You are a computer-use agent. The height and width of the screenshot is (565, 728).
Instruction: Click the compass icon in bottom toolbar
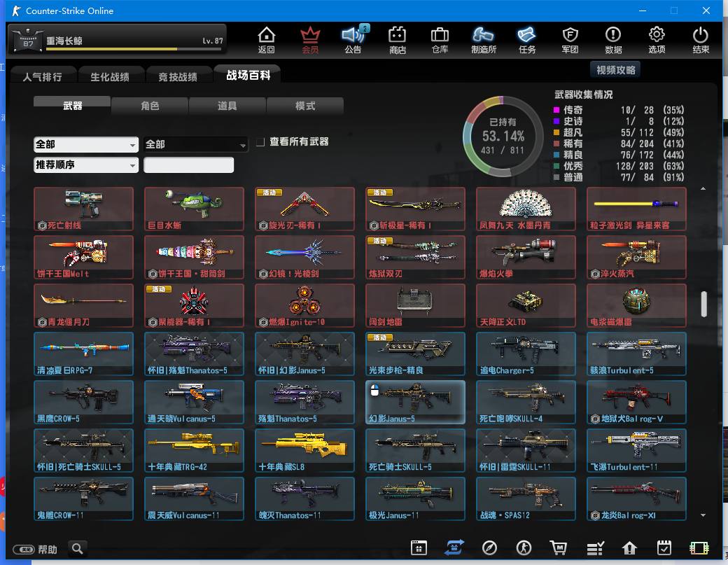tap(489, 547)
